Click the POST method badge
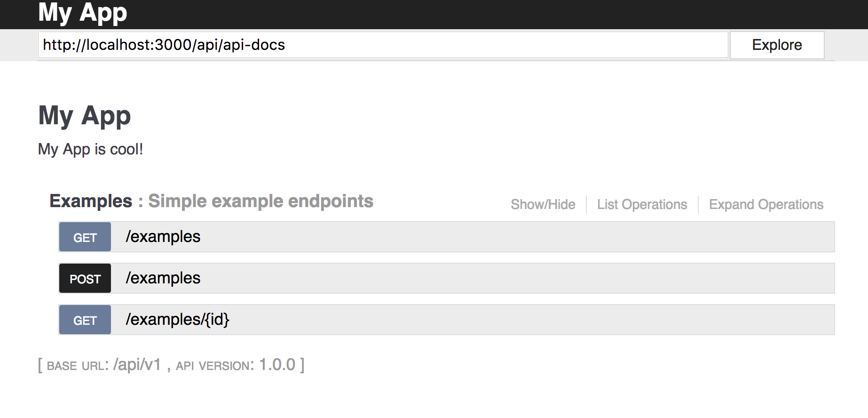 (85, 279)
